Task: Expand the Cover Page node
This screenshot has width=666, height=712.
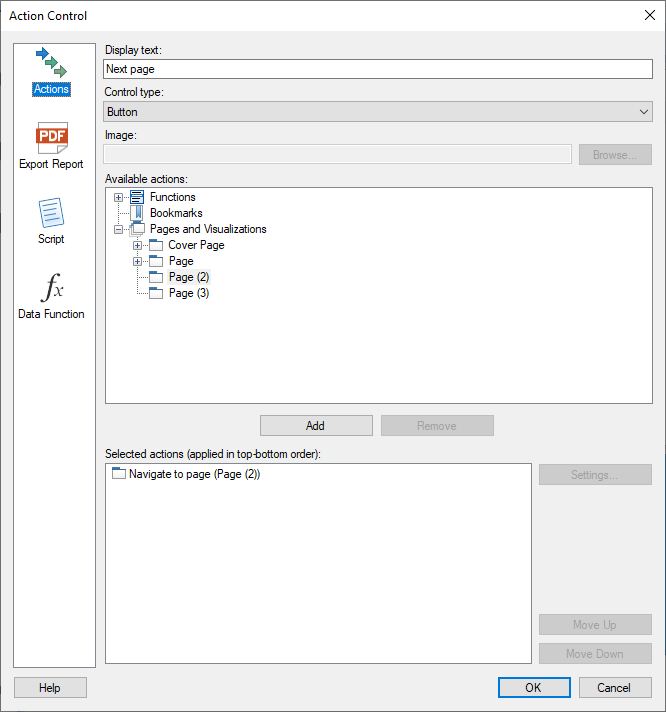Action: click(138, 246)
